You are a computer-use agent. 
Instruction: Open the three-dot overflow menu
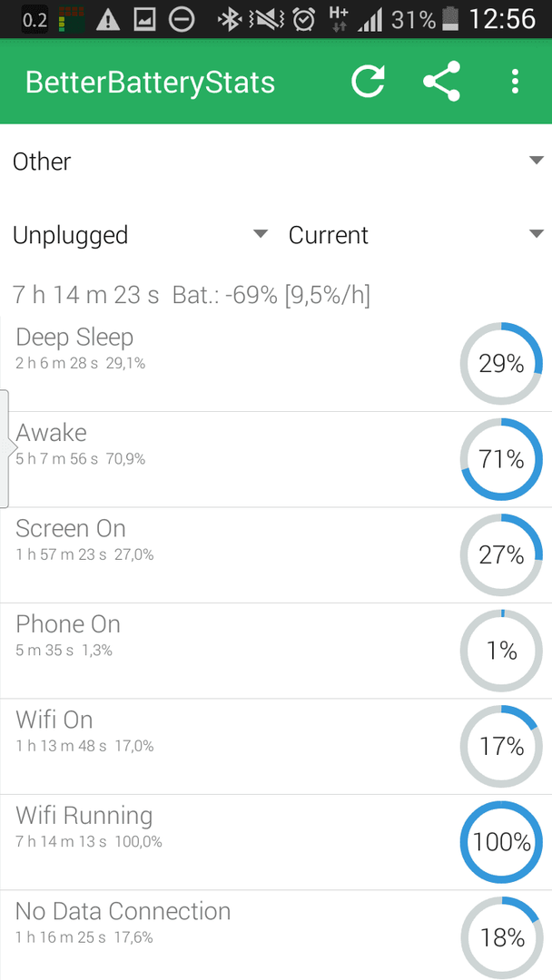(x=515, y=82)
